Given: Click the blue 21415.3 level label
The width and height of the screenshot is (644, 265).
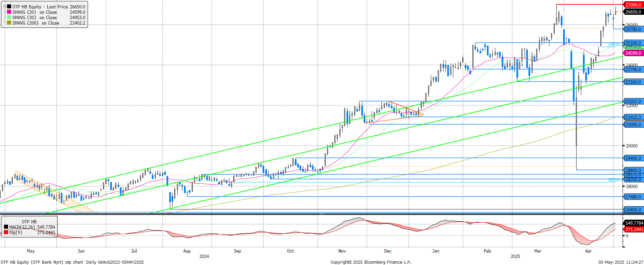Looking at the screenshot, I should (x=633, y=117).
